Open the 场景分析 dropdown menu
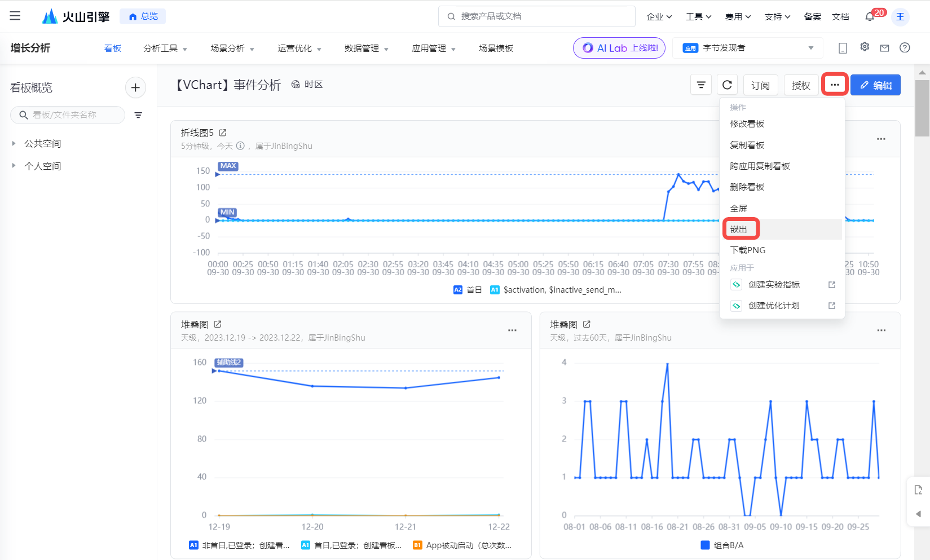The height and width of the screenshot is (560, 930). click(x=232, y=48)
